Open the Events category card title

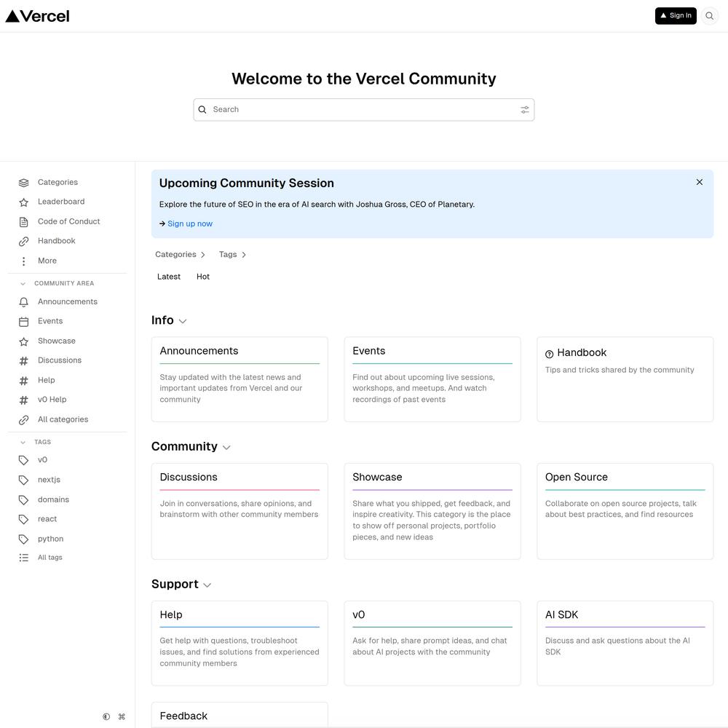point(368,351)
